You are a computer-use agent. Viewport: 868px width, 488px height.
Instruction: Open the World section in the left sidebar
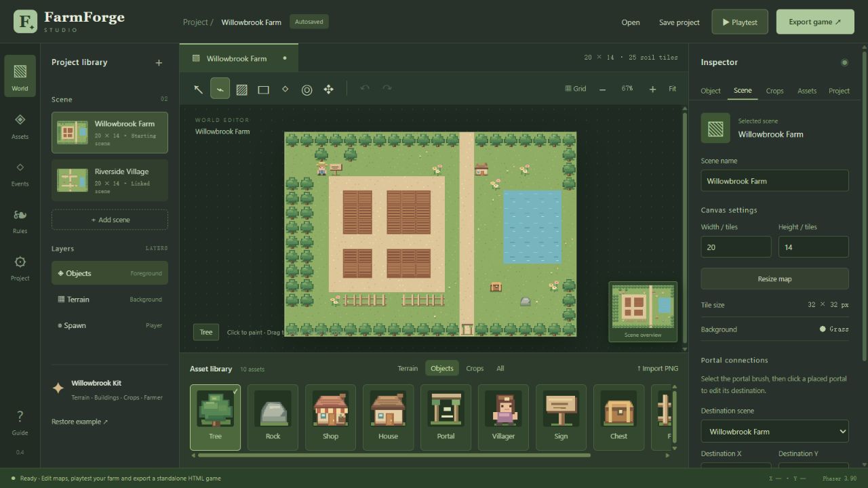pos(20,76)
